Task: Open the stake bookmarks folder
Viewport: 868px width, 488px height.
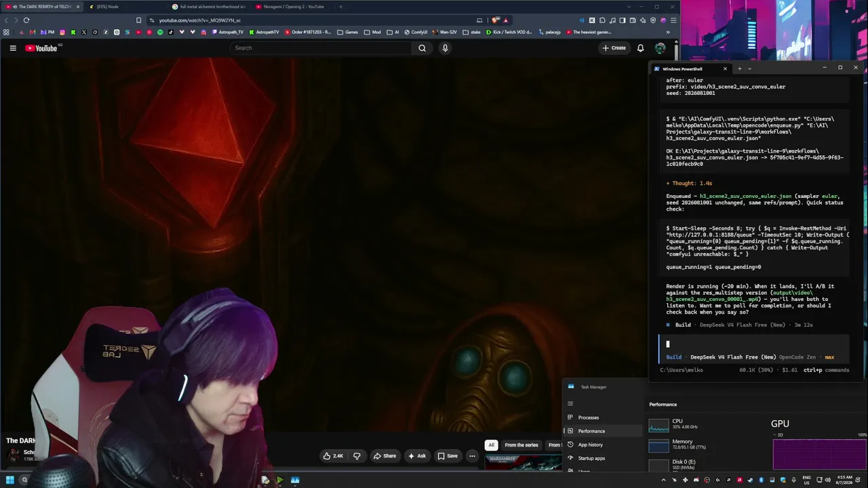Action: (471, 32)
